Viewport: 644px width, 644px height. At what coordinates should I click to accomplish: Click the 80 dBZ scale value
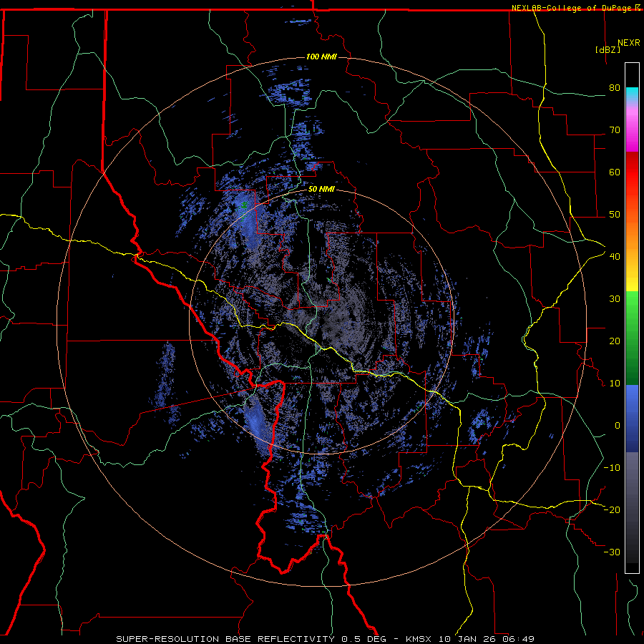(x=615, y=88)
